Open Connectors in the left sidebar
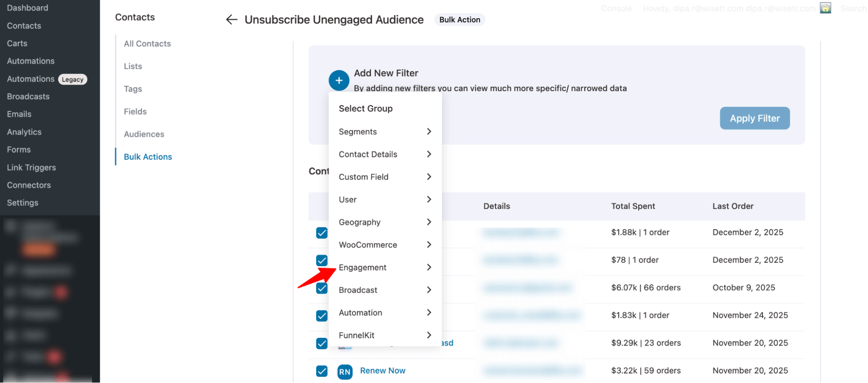 (x=29, y=185)
